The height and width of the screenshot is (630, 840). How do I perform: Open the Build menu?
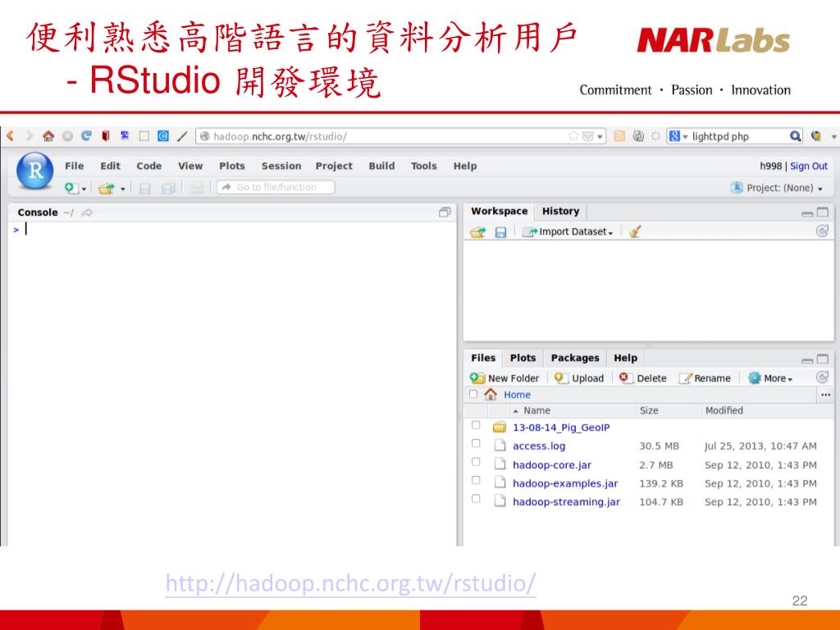click(381, 166)
